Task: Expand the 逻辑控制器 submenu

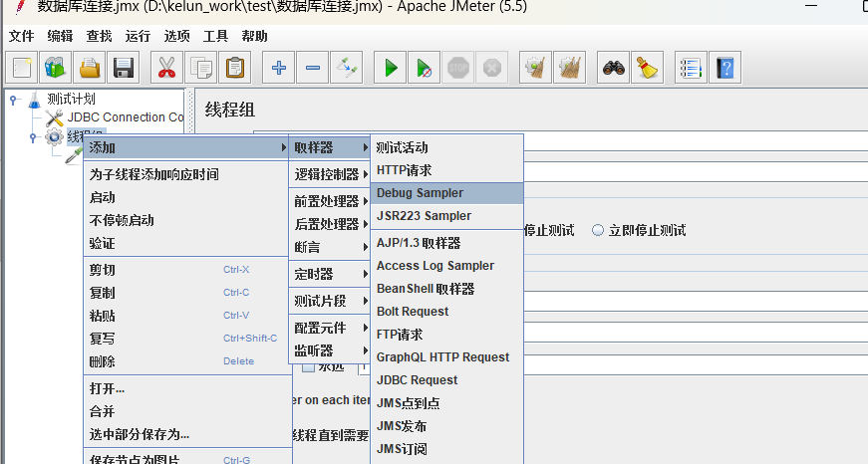Action: coord(330,174)
